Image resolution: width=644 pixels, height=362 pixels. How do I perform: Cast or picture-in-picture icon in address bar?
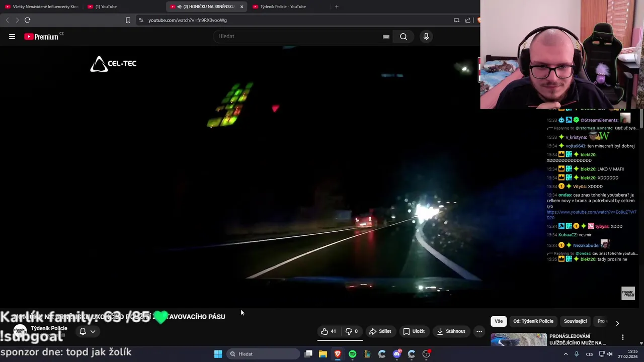point(456,20)
